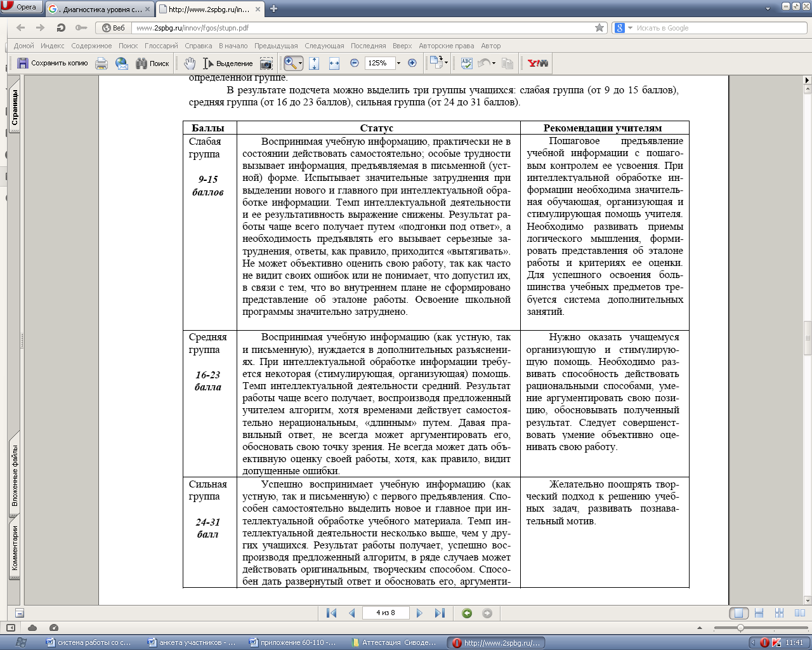Open taskbar folder Аттестация Сиводе
The height and width of the screenshot is (650, 812).
coord(396,642)
